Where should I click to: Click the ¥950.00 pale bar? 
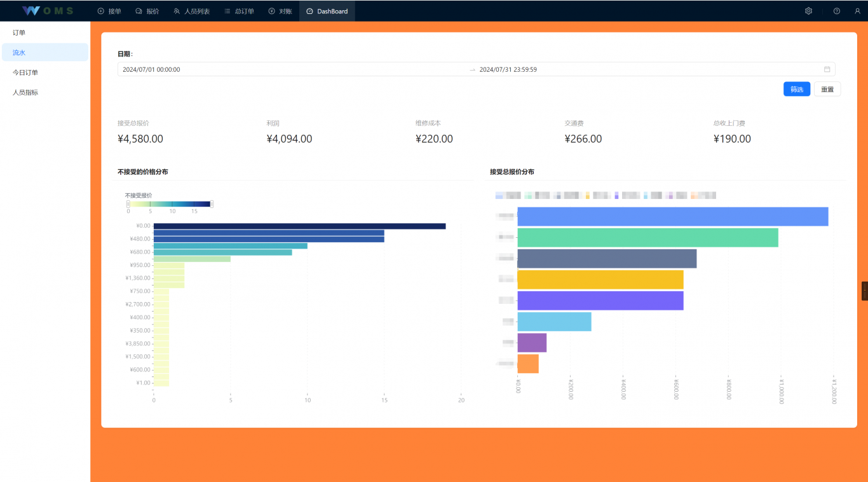coord(169,265)
